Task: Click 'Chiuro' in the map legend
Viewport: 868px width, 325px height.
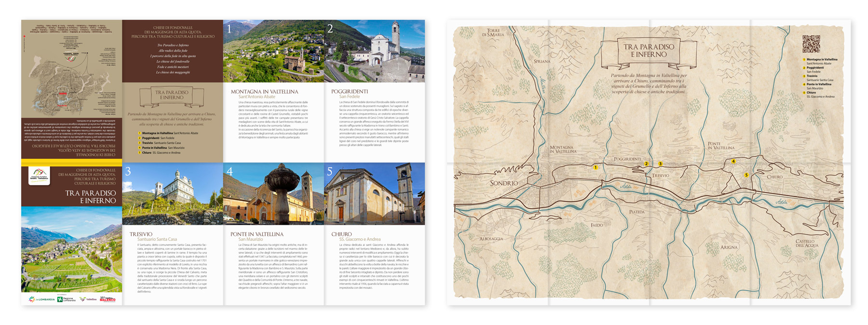Action: point(811,93)
